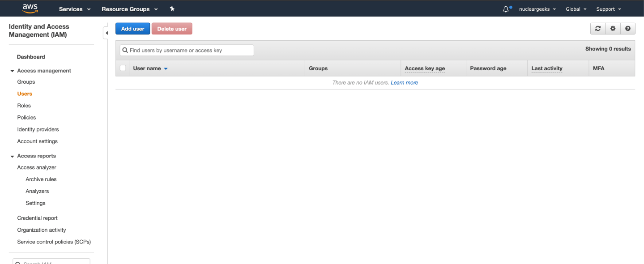Open Policies in the sidebar

[26, 117]
